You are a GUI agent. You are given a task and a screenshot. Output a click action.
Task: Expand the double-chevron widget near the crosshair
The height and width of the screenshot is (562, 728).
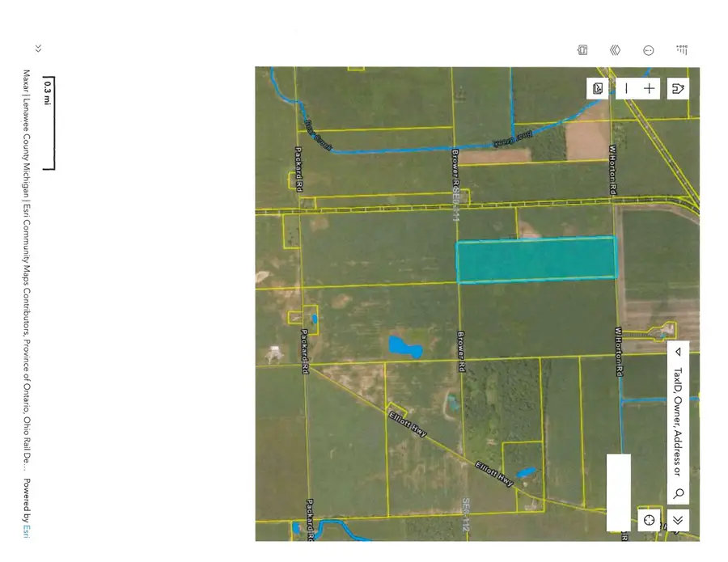[677, 520]
